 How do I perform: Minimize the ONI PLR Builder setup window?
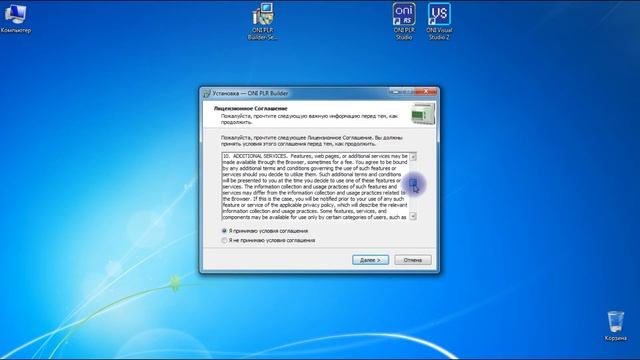pos(395,92)
